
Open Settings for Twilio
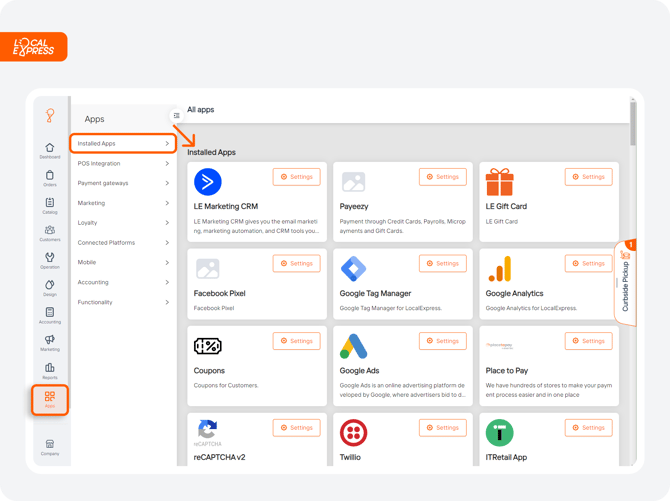[443, 428]
